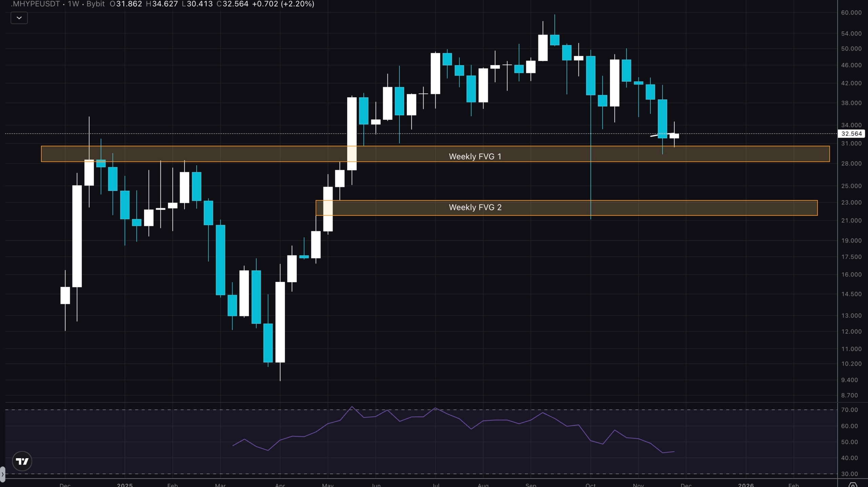Collapse the chart legend with chevron button
868x487 pixels.
click(x=19, y=18)
